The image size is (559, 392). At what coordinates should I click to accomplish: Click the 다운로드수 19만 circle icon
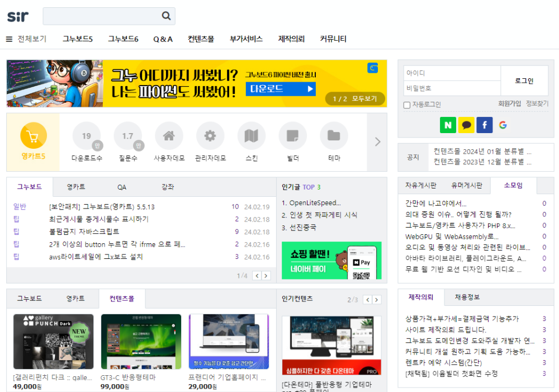87,136
